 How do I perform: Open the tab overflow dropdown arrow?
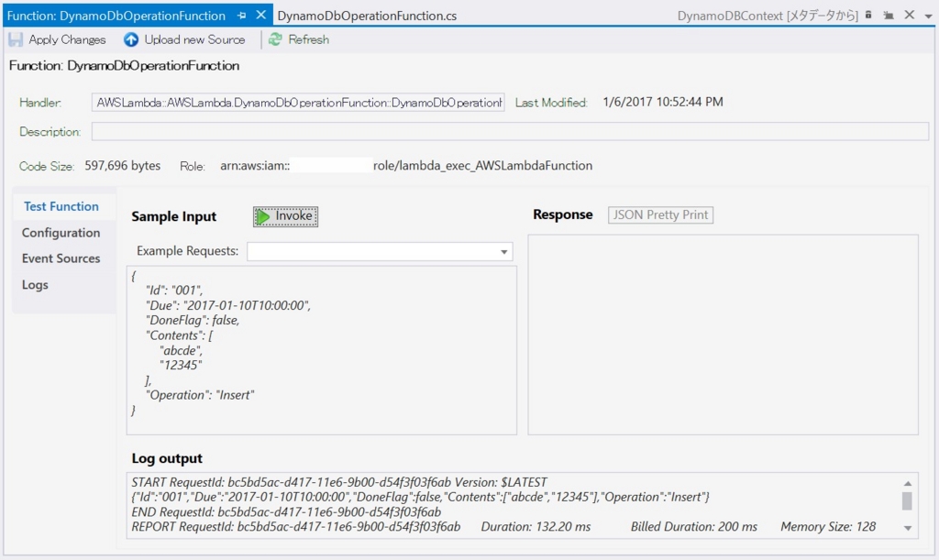coord(928,16)
